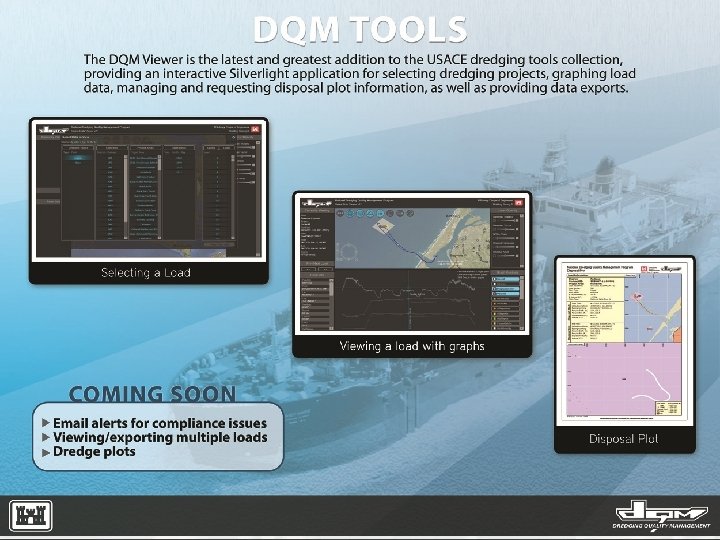The width and height of the screenshot is (720, 540).
Task: Click the DQM Dredging Quality Management logo
Action: pos(662,515)
